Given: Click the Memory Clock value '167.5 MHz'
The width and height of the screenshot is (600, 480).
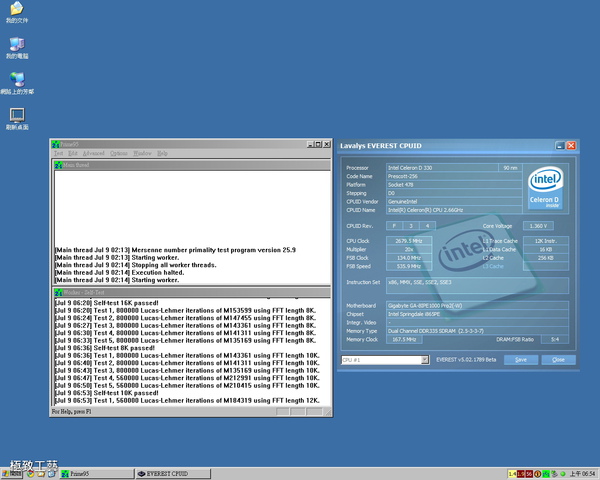Looking at the screenshot, I should pos(404,340).
